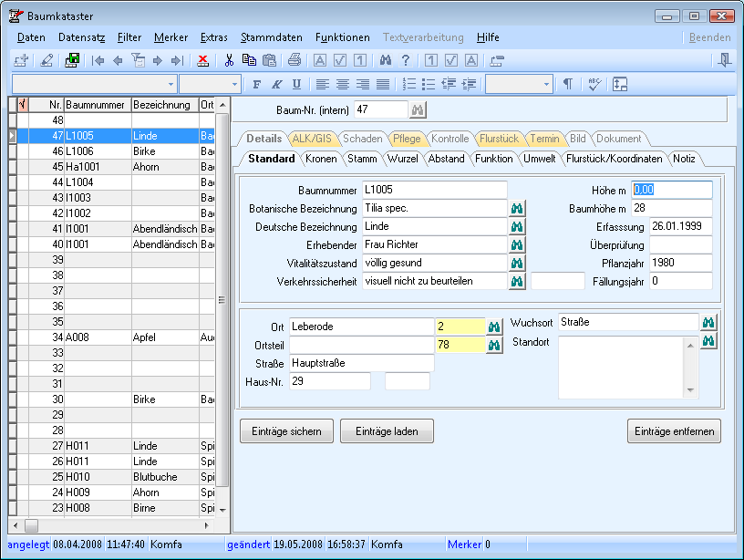Toggle italic formatting with the K icon
744x560 pixels.
276,85
